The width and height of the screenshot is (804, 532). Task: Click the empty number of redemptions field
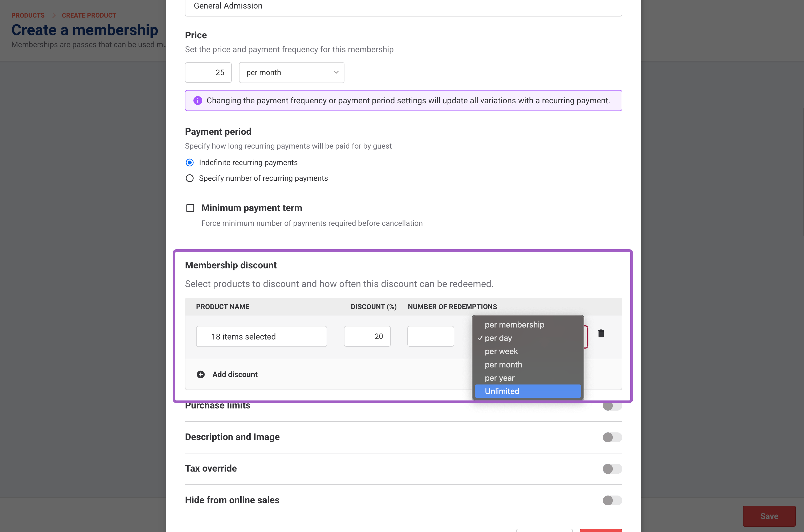click(x=431, y=337)
